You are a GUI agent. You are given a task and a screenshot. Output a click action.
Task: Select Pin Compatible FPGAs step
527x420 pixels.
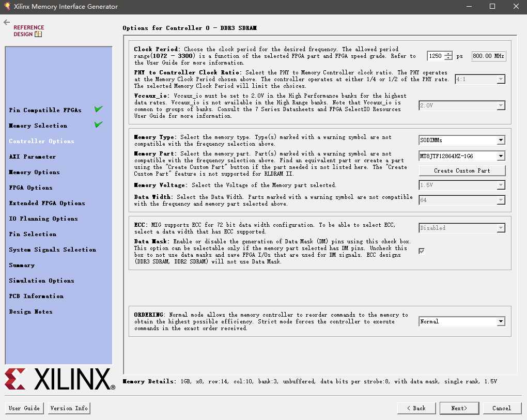point(45,110)
